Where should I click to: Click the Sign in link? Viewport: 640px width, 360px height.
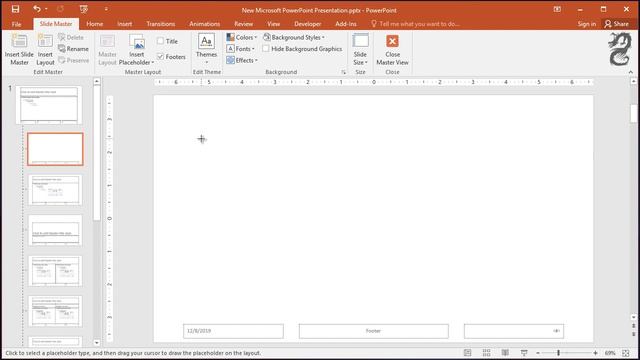587,24
